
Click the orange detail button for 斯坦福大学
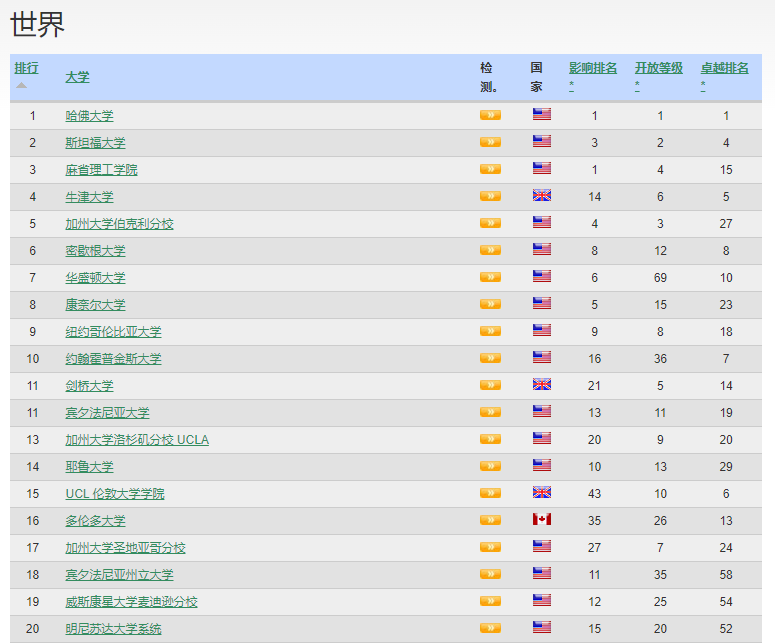coord(490,142)
